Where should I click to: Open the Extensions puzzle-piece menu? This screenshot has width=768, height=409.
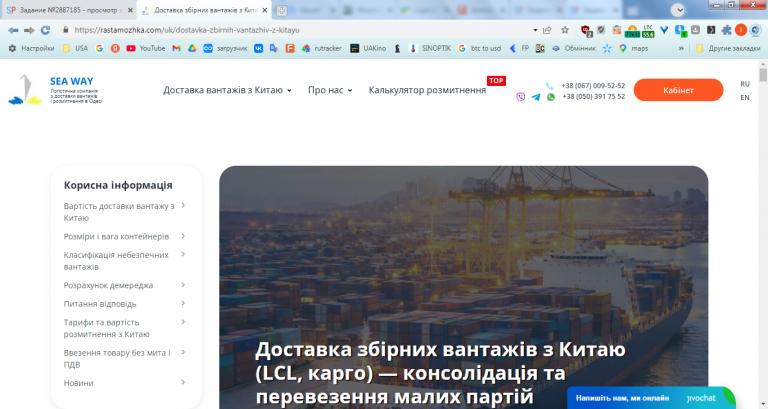click(726, 30)
